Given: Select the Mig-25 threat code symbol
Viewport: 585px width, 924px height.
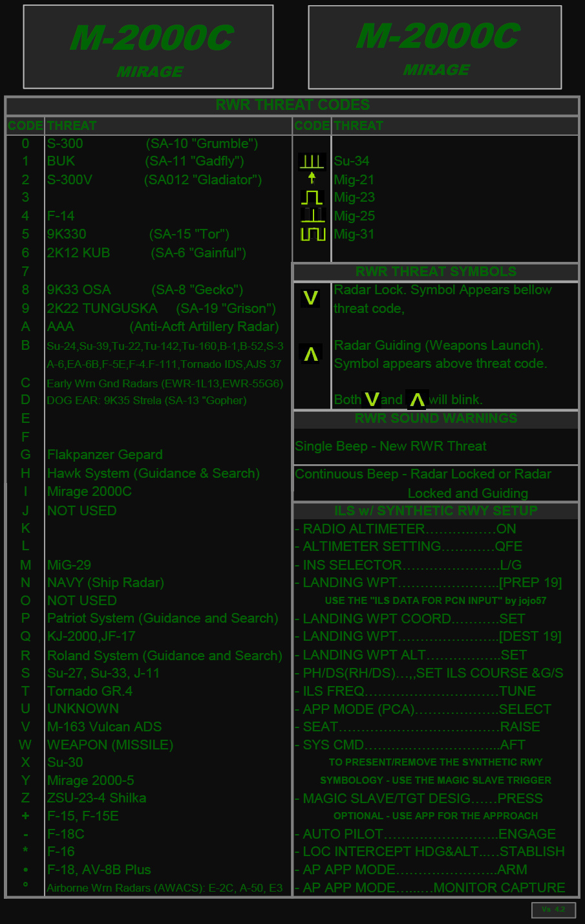Looking at the screenshot, I should coord(312,215).
